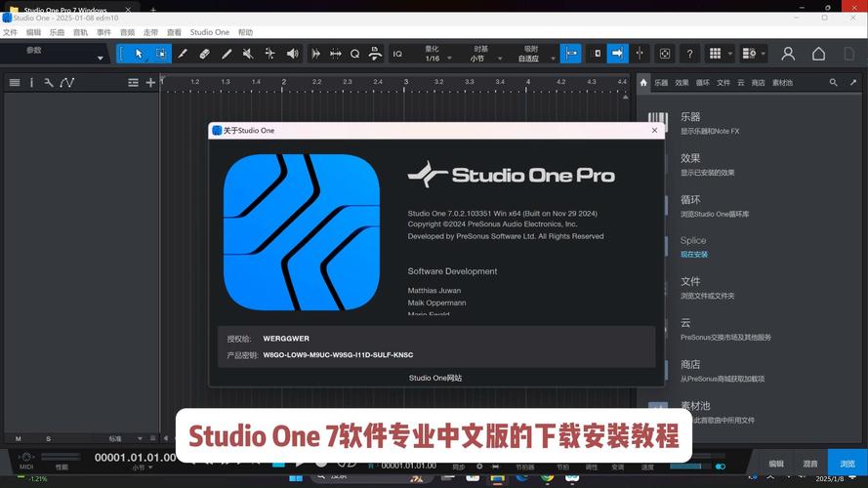The image size is (868, 488).
Task: Click bar 3 on timeline ruler
Action: (405, 82)
